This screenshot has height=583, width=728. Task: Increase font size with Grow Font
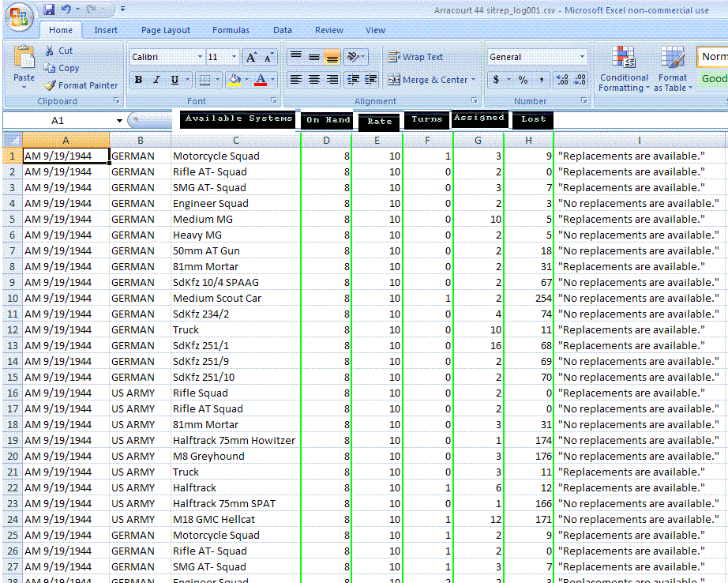point(251,58)
